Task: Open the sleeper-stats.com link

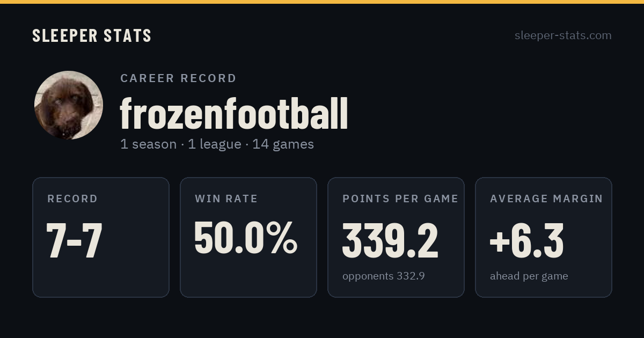Action: tap(563, 35)
